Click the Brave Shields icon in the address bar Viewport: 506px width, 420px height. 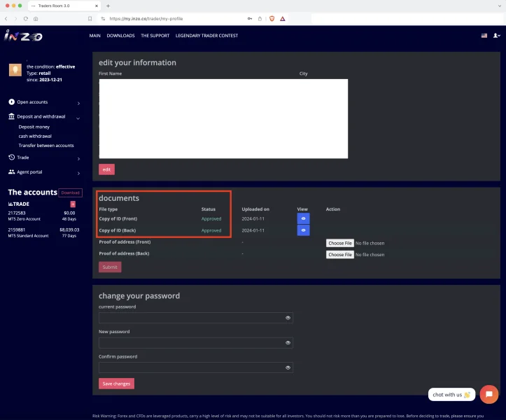point(272,18)
